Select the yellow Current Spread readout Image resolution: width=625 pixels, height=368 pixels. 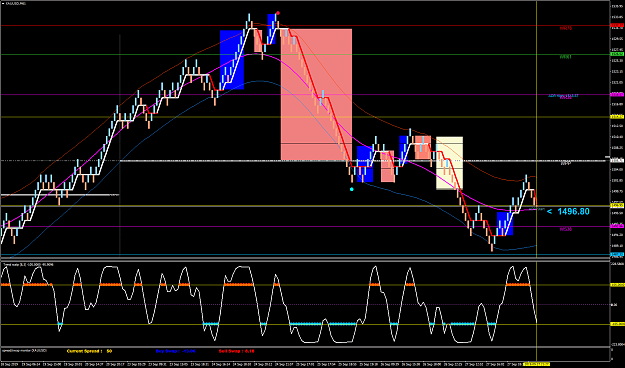tap(89, 351)
